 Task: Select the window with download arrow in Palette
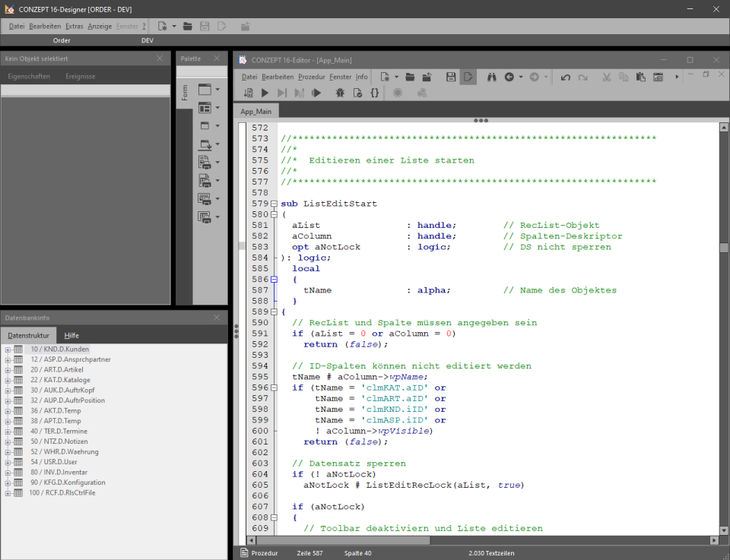[x=205, y=144]
